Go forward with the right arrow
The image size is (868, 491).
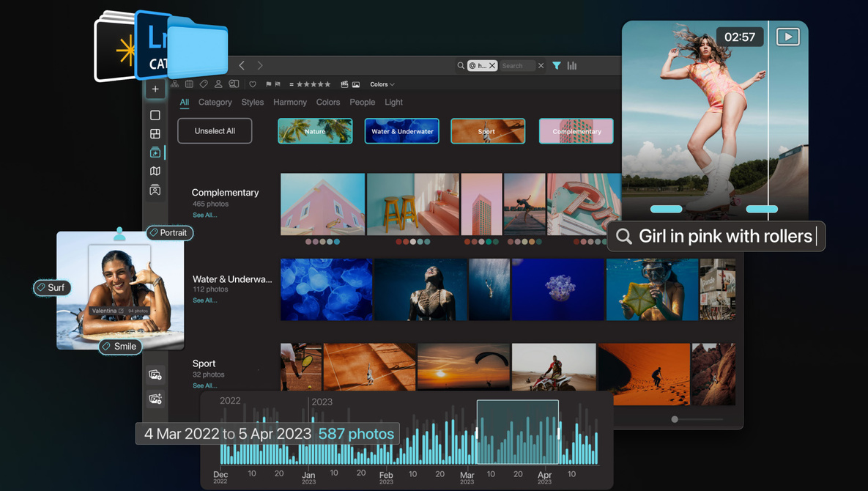point(260,65)
